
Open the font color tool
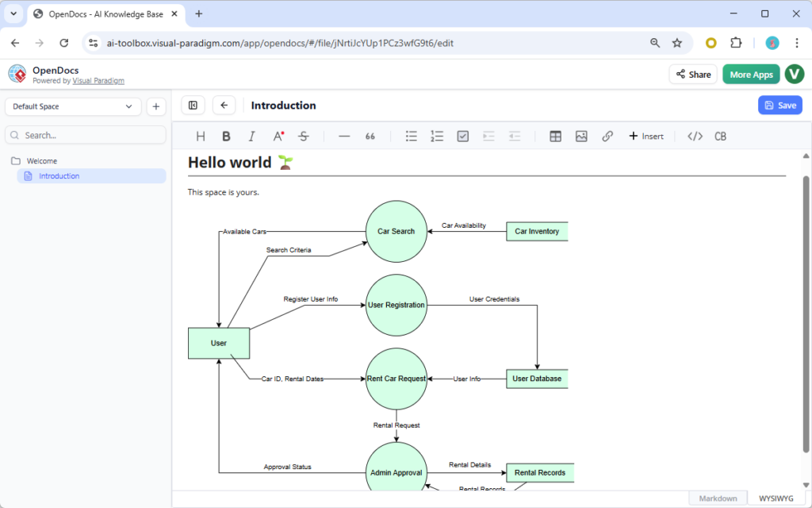pos(278,136)
